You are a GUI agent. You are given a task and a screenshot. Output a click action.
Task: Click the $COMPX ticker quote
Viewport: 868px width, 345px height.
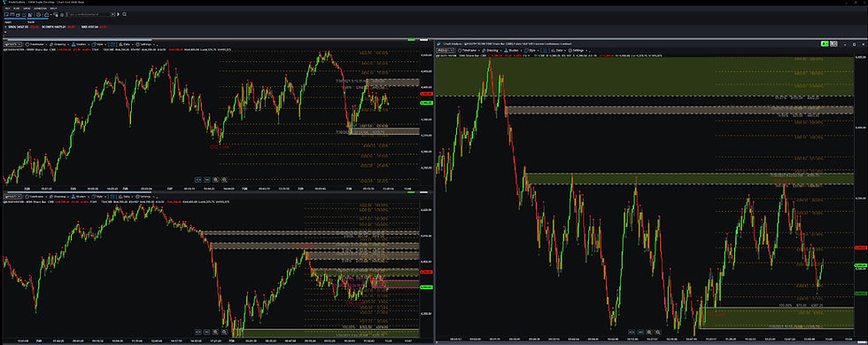(x=58, y=27)
